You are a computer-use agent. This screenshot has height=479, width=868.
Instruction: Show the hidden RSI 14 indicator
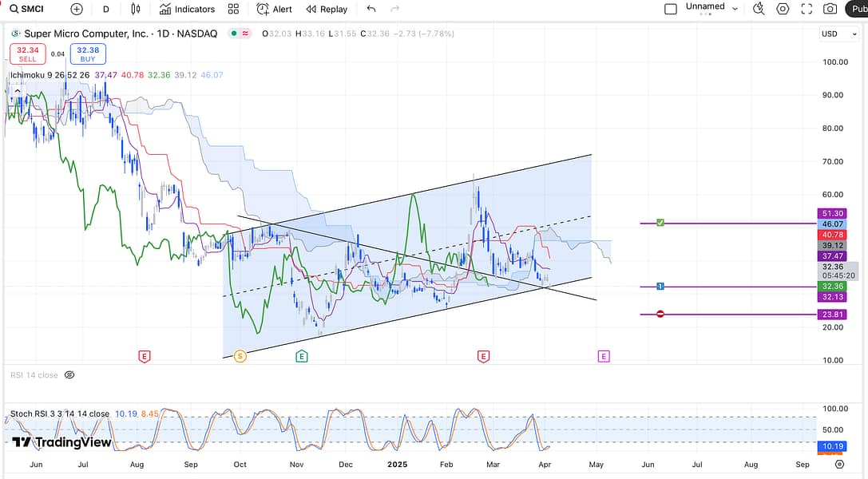[69, 374]
